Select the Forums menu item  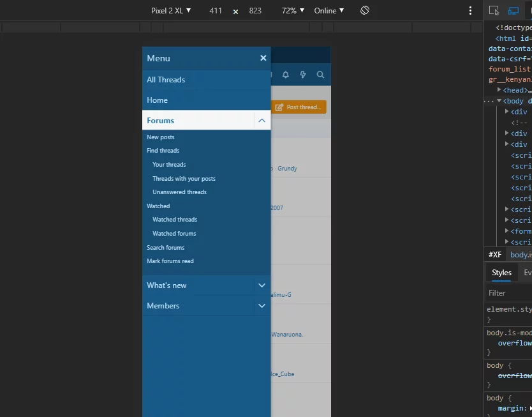(x=198, y=120)
